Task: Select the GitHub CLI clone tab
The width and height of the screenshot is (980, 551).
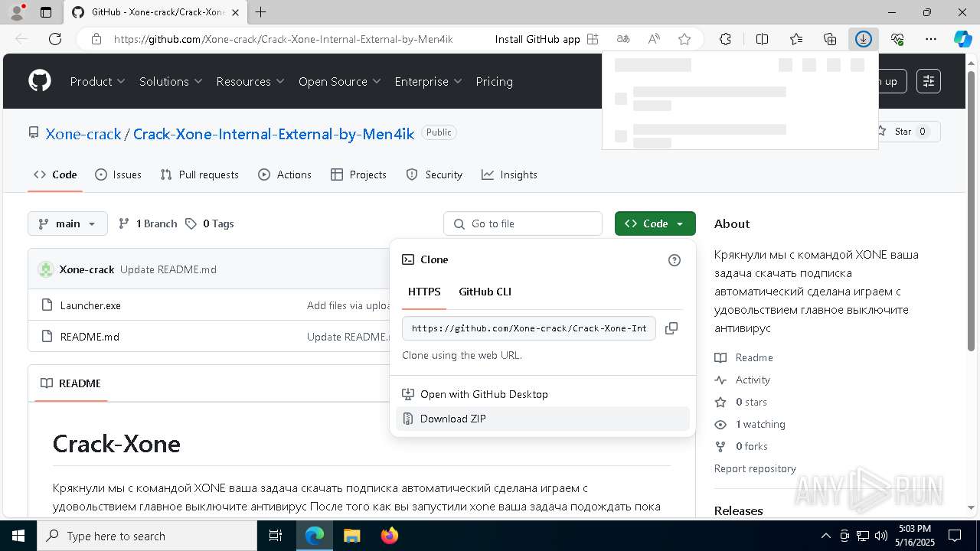Action: (x=485, y=292)
